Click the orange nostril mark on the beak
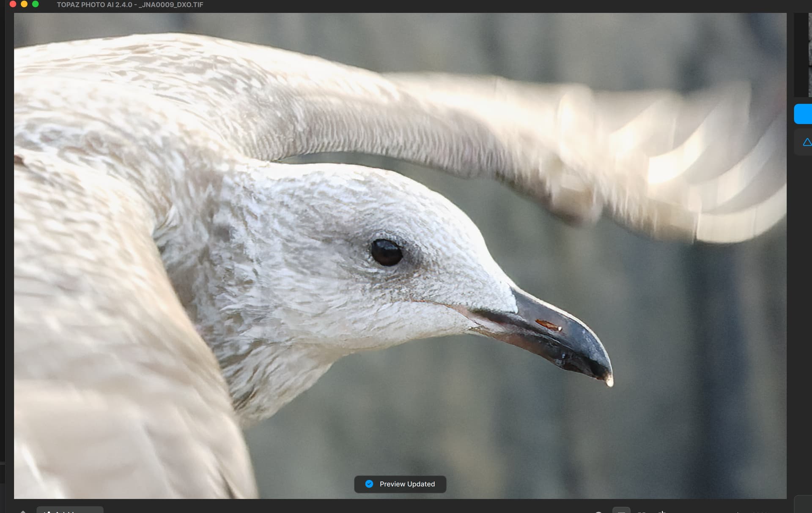Image resolution: width=812 pixels, height=513 pixels. [548, 325]
